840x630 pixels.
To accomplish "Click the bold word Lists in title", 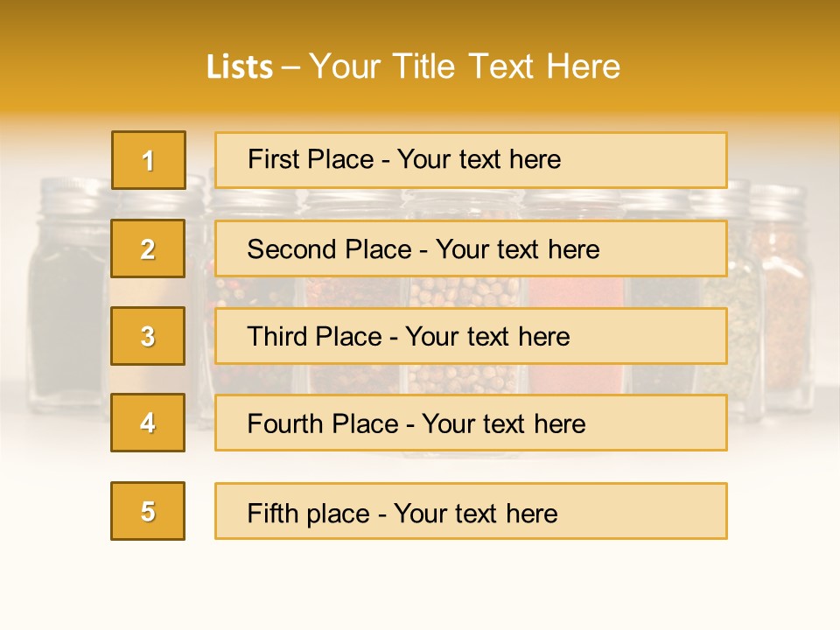I will (240, 67).
